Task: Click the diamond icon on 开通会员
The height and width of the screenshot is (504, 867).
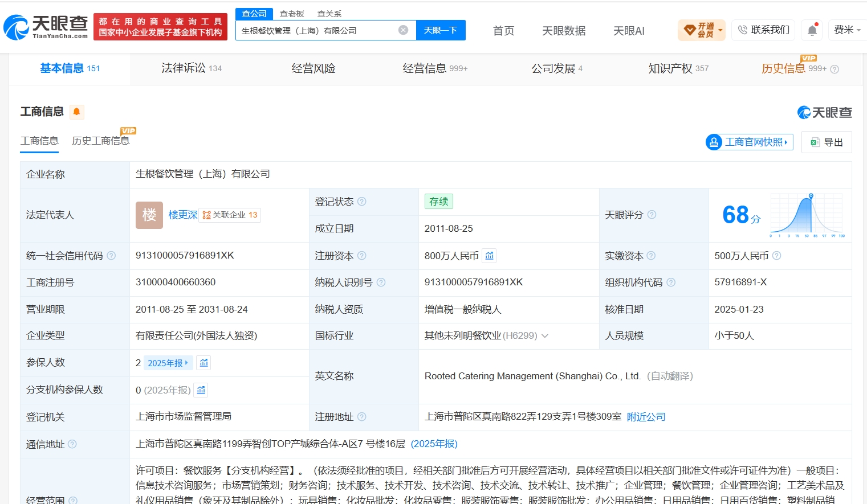Action: tap(690, 30)
